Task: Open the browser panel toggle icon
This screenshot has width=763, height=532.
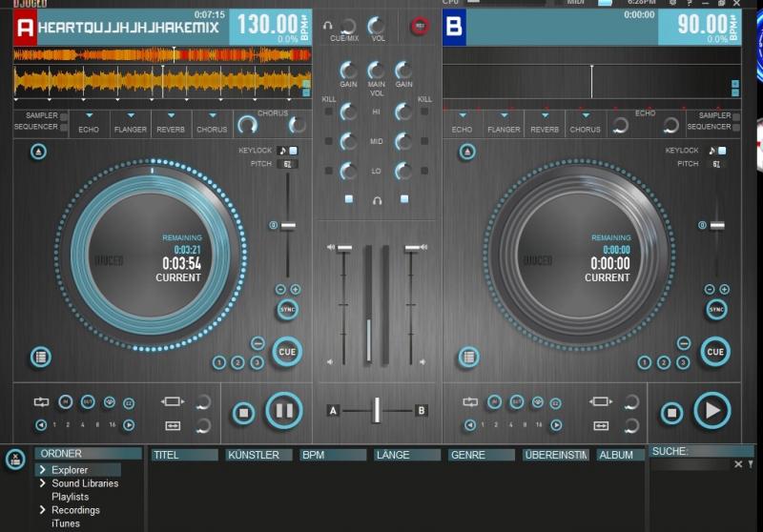Action: 15,460
